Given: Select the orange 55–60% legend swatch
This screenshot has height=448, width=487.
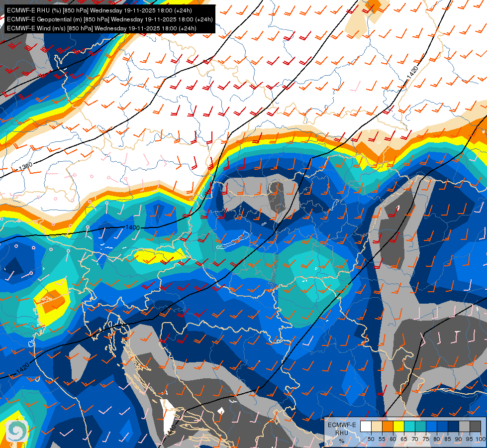Looking at the screenshot, I should click(388, 426).
